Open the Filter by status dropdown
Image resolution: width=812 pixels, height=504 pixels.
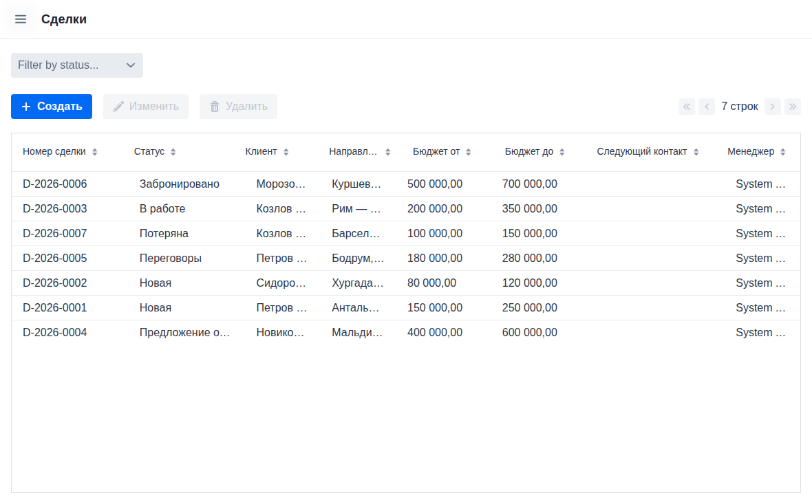76,65
